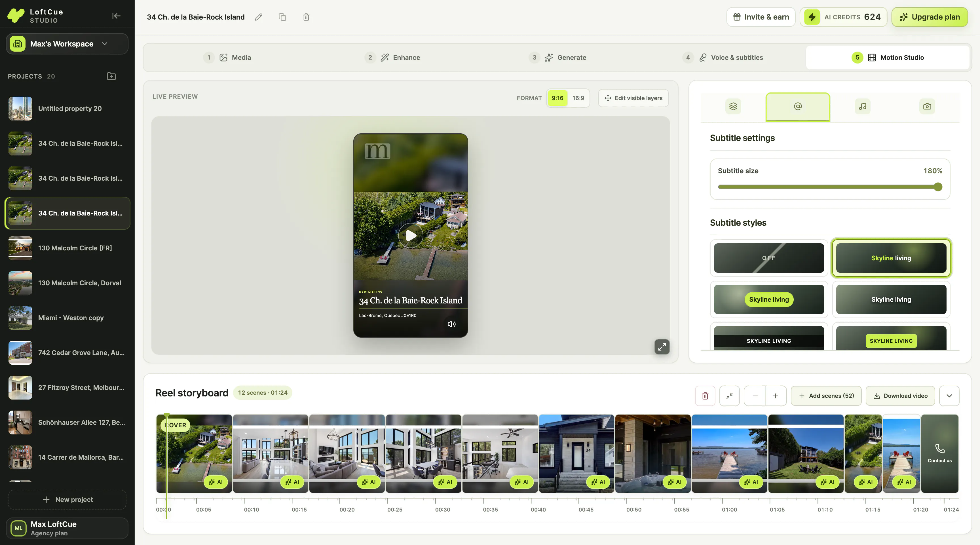Collapse the sidebar with arrow icon
980x545 pixels.
(117, 16)
